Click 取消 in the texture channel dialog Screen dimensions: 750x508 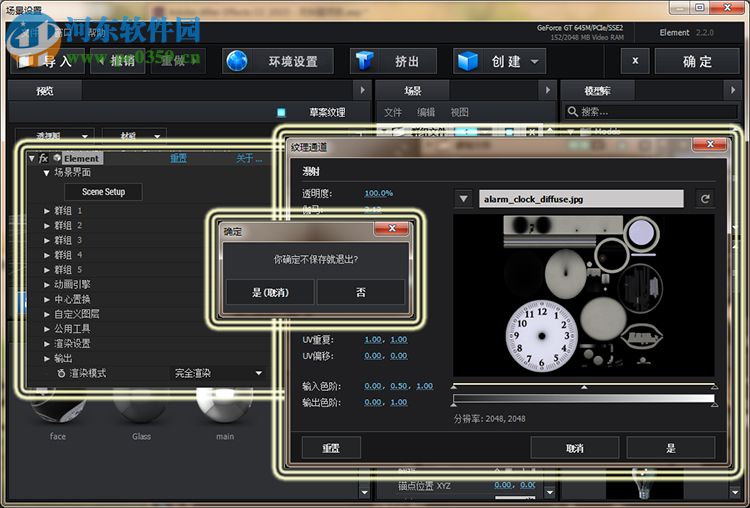(x=575, y=448)
